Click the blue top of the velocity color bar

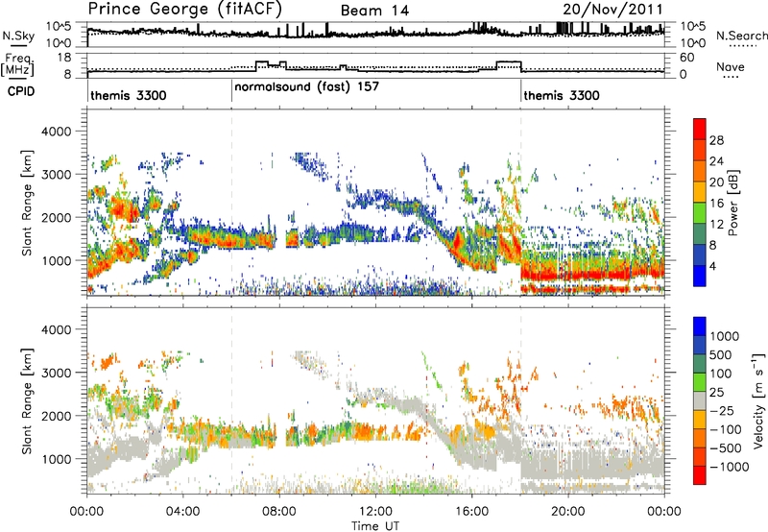point(700,326)
